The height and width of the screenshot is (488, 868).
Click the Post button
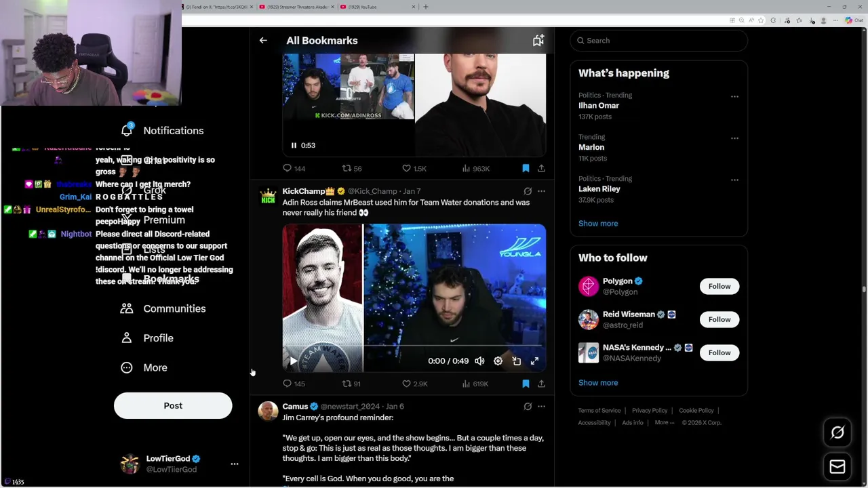point(173,405)
